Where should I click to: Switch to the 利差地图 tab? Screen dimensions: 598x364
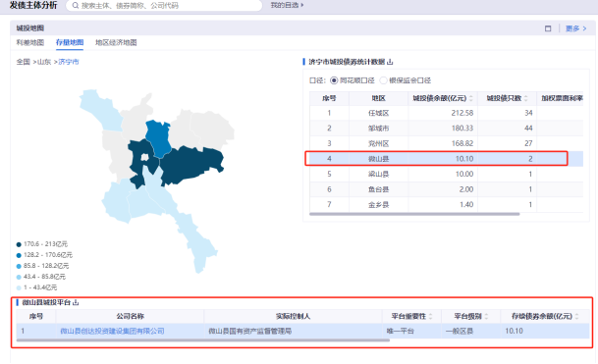point(30,42)
